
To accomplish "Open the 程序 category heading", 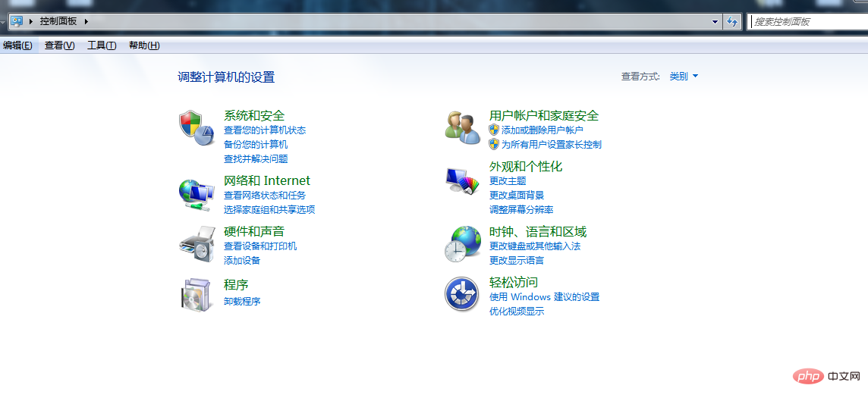I will pyautogui.click(x=236, y=285).
